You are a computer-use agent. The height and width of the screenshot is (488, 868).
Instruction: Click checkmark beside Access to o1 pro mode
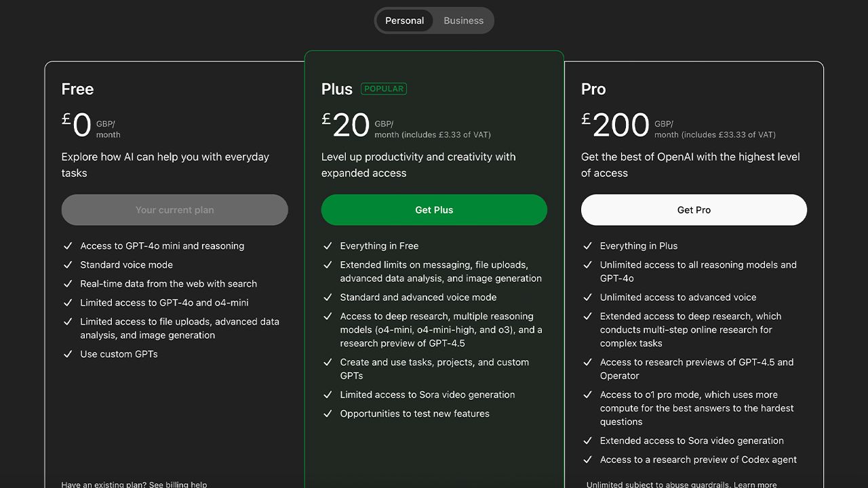click(587, 395)
